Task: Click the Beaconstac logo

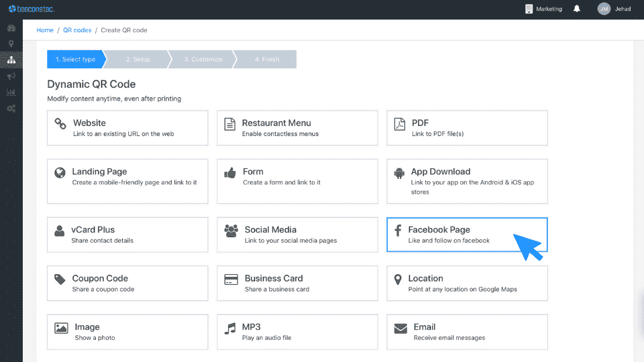Action: click(32, 9)
